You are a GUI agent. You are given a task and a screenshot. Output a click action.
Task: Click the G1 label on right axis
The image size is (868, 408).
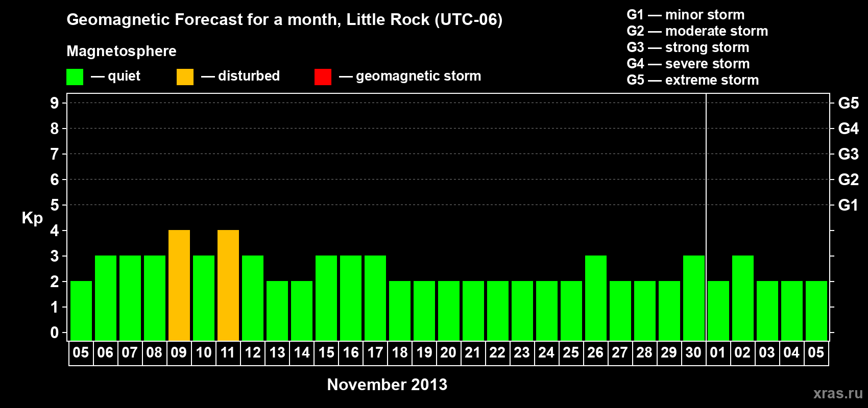[x=849, y=205]
